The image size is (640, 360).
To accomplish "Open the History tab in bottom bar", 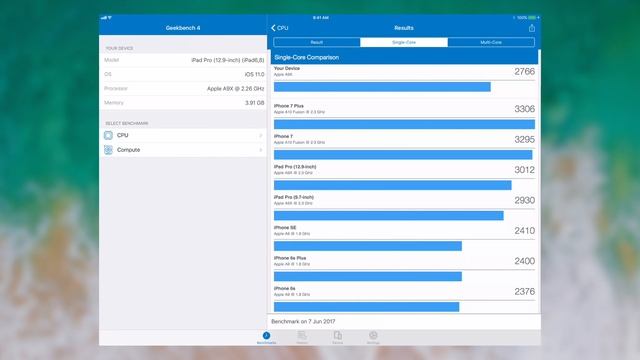I will (302, 338).
